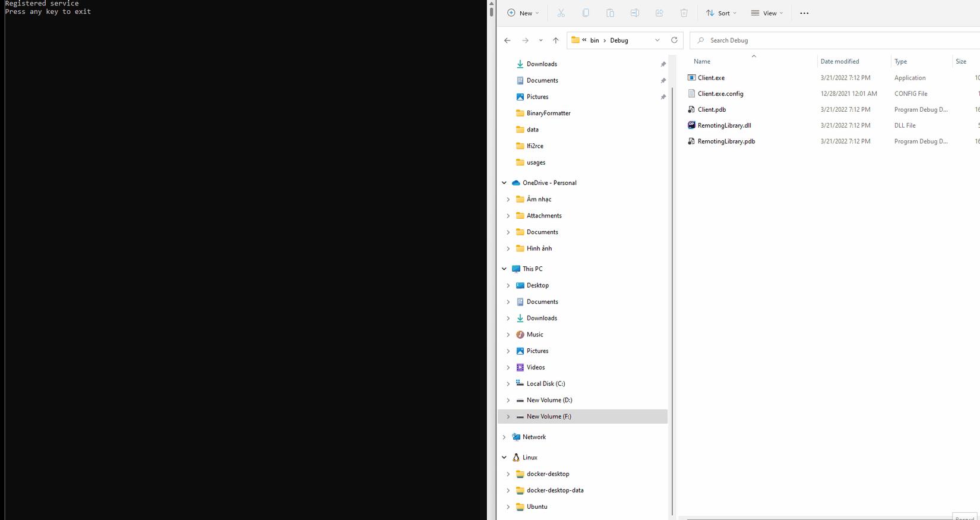980x520 pixels.
Task: Click the OneDrive cloud icon
Action: click(516, 183)
